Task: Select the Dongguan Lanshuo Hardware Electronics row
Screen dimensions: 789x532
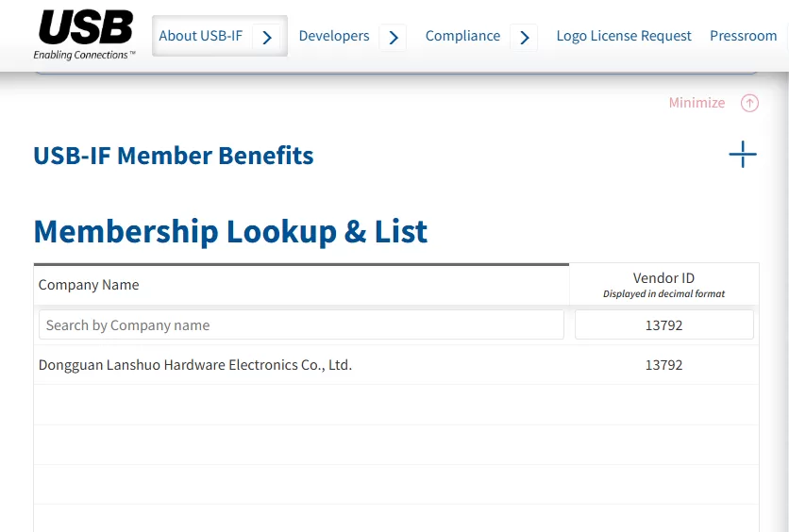Action: 195,365
